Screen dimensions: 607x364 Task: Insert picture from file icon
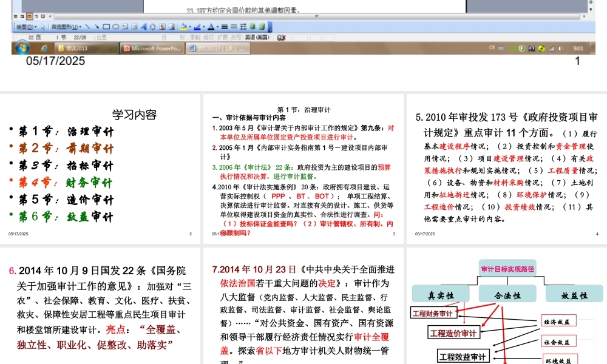pyautogui.click(x=172, y=27)
